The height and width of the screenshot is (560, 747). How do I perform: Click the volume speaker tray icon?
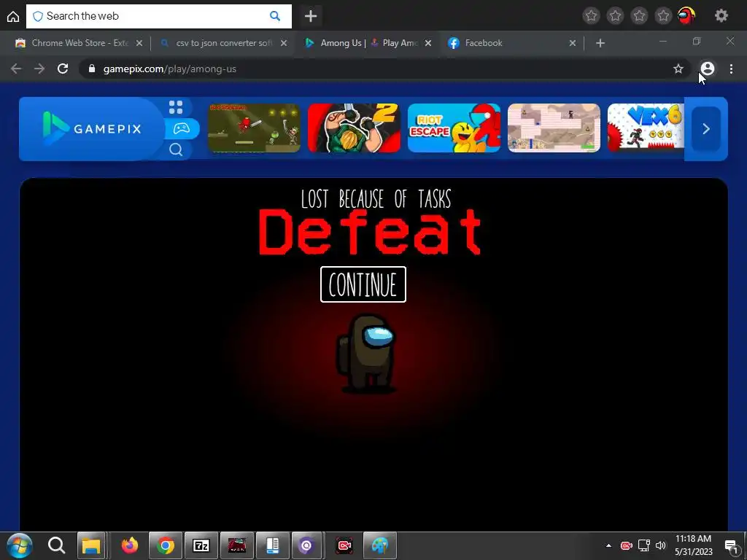click(x=660, y=545)
